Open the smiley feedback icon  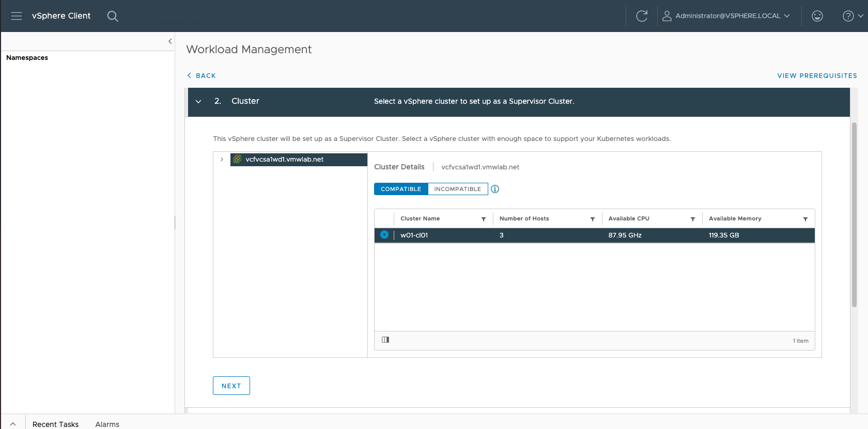(x=817, y=16)
